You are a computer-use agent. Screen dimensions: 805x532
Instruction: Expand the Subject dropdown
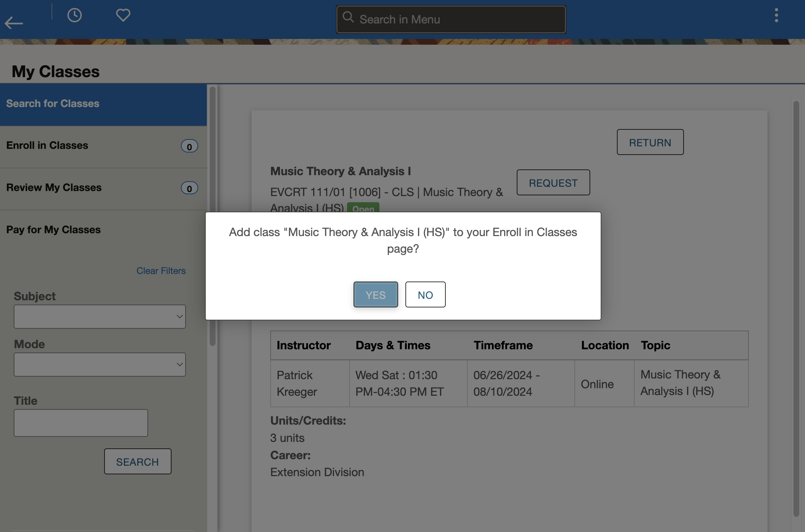pyautogui.click(x=100, y=316)
